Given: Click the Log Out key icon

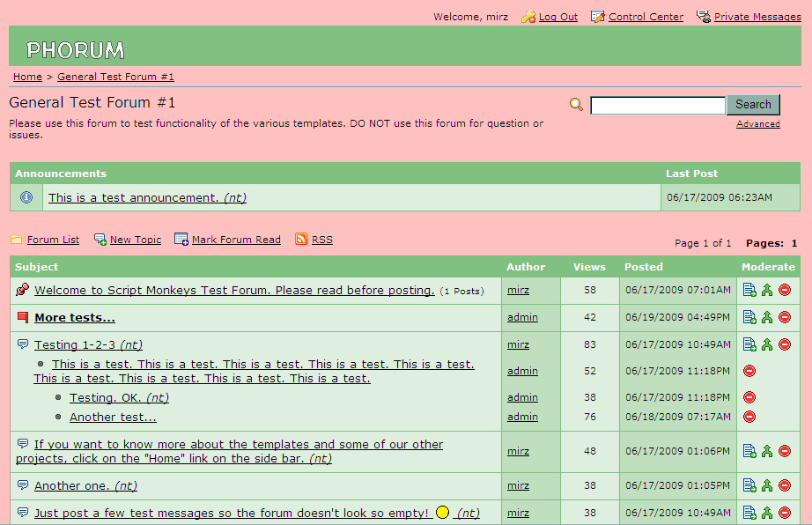Looking at the screenshot, I should pos(528,17).
